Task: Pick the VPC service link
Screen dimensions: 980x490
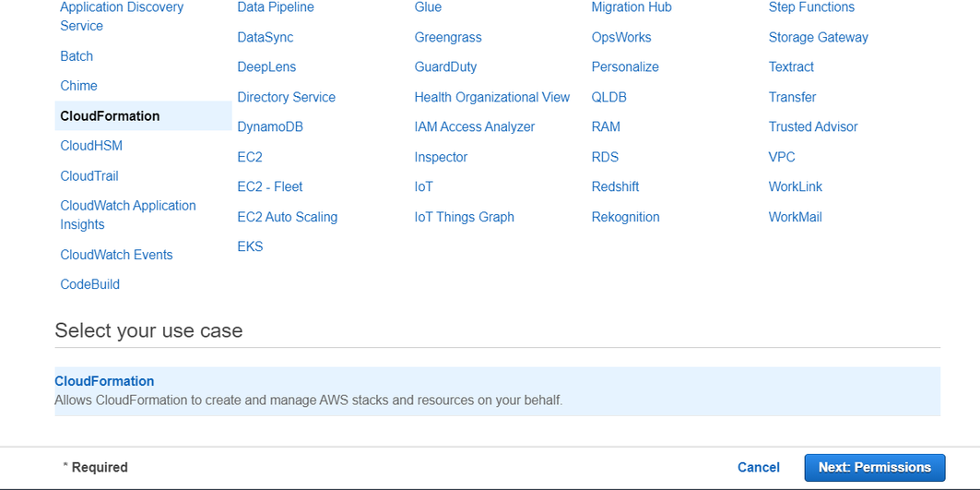Action: pyautogui.click(x=782, y=157)
